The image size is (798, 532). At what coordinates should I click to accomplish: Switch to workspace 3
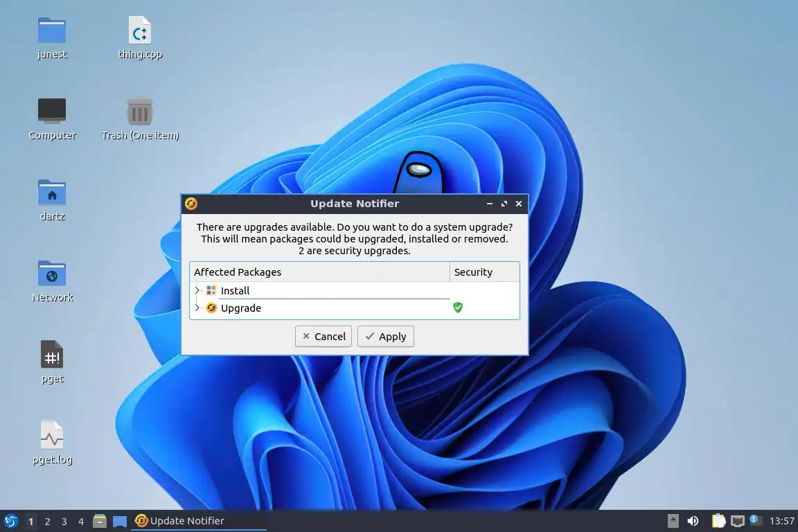coord(64,522)
